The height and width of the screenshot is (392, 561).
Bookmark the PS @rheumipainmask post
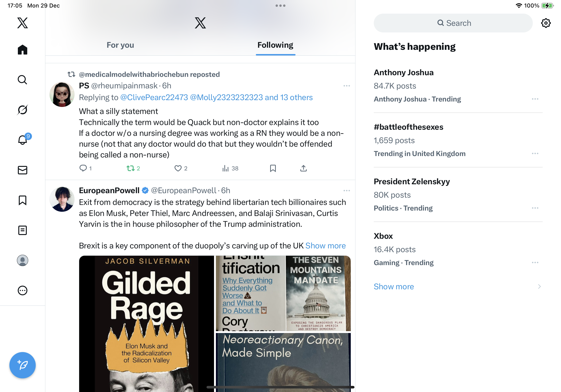273,168
